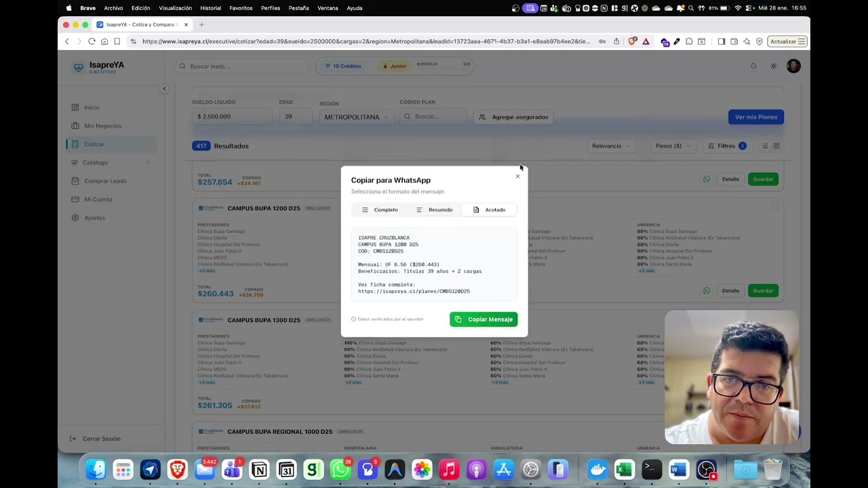This screenshot has height=488, width=868.
Task: Save the Campus Bupa 1200 D25 plan
Action: pyautogui.click(x=763, y=291)
